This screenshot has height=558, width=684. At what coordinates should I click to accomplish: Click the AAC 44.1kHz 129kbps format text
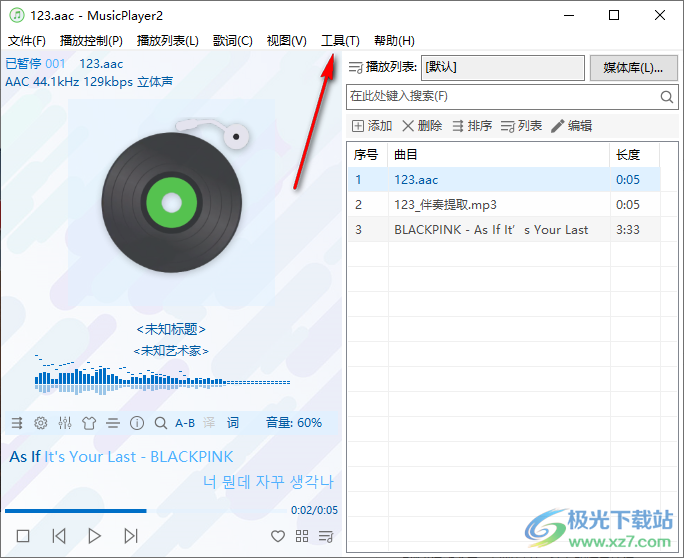[x=89, y=82]
